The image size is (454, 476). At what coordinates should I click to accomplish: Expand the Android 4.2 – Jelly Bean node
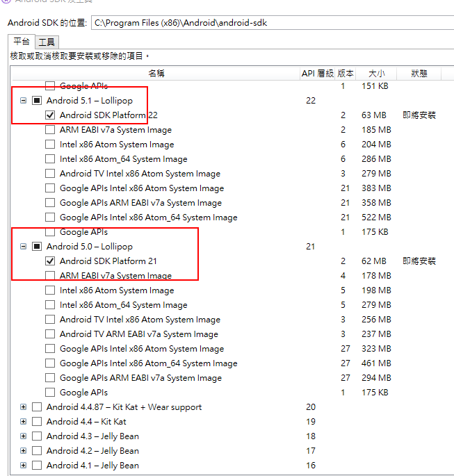[23, 450]
